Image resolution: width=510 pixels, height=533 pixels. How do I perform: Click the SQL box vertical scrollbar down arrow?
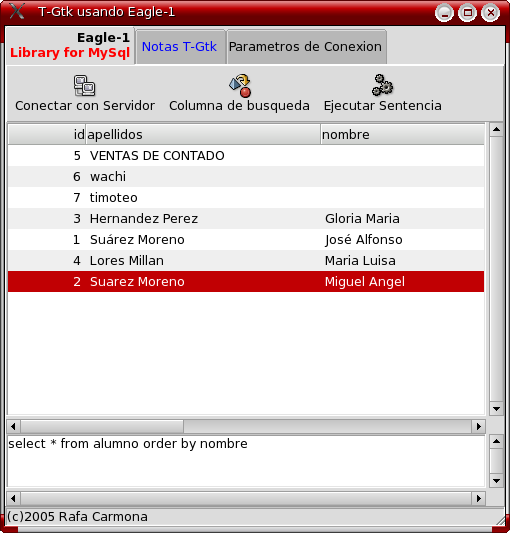coord(496,481)
